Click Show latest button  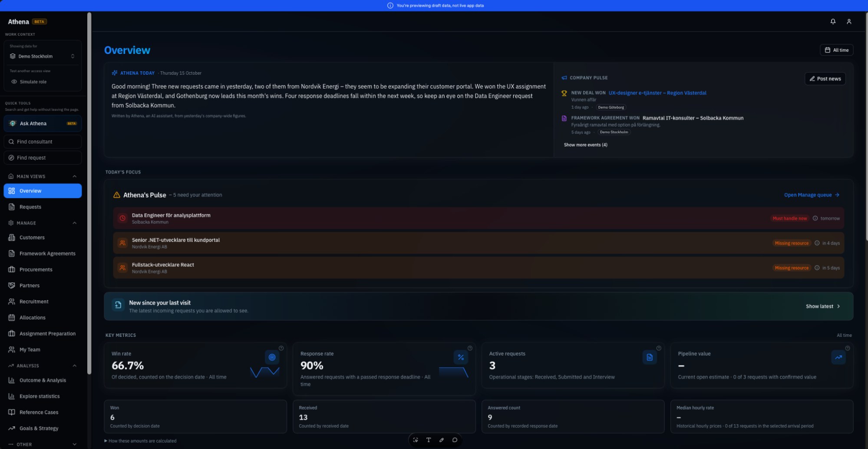pyautogui.click(x=823, y=306)
